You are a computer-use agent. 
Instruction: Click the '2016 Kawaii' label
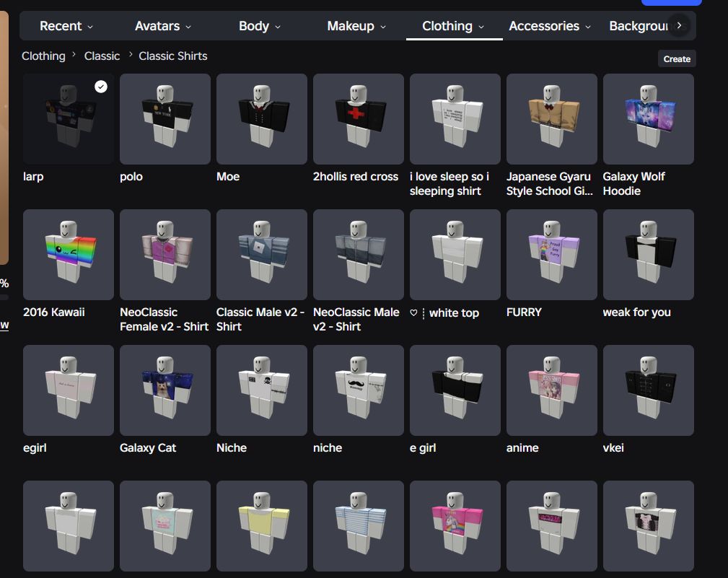54,312
